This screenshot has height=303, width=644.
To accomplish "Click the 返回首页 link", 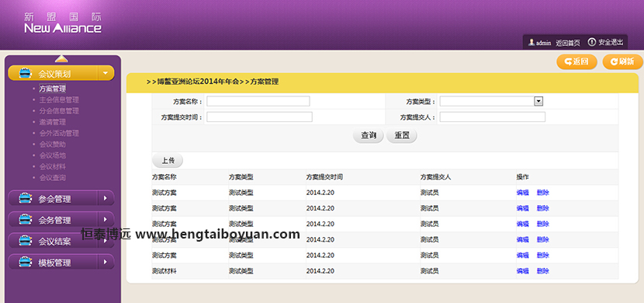I will (568, 43).
